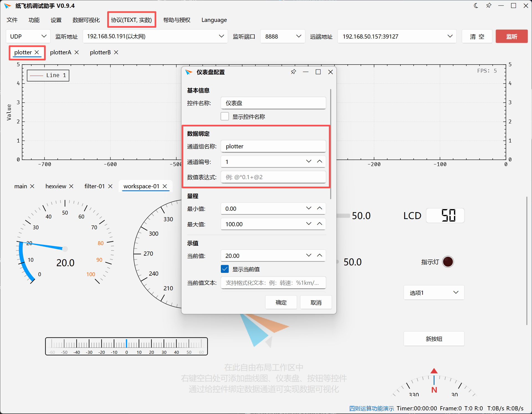532x414 pixels.
Task: Expand 监听地址 dropdown
Action: (155, 36)
